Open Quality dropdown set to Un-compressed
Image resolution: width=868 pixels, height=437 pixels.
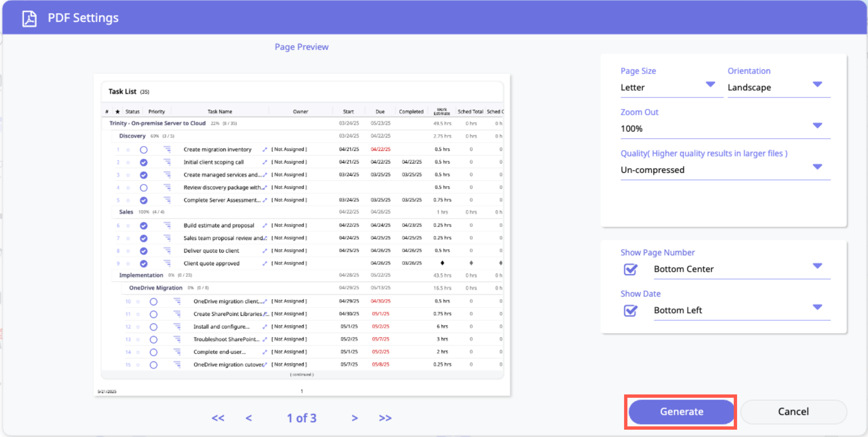pos(725,170)
